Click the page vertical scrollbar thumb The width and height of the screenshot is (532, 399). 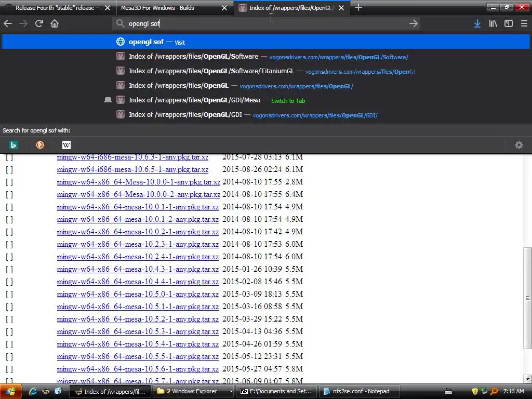[x=527, y=298]
